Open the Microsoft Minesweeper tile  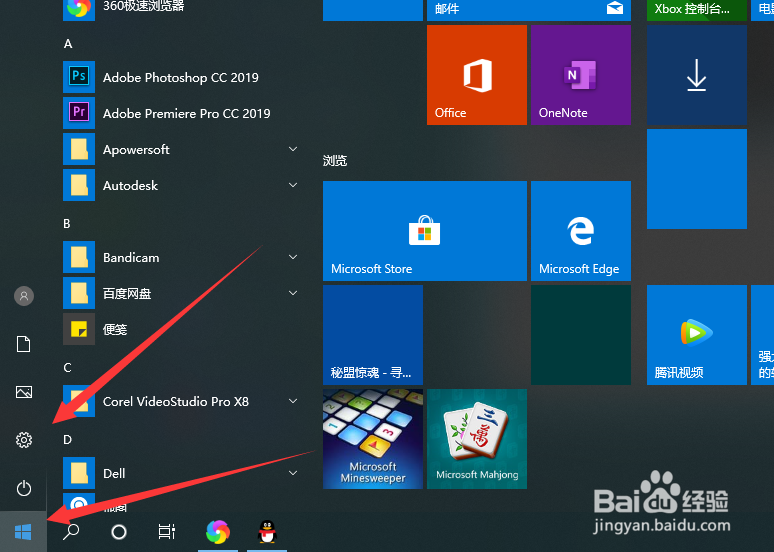[x=373, y=439]
